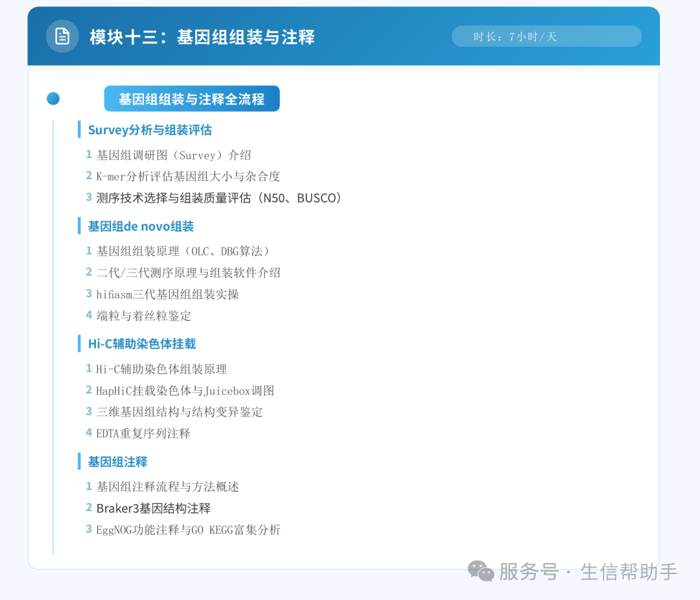
Task: Expand the Hi-C辅助染色体挂载 section heading
Action: click(142, 344)
